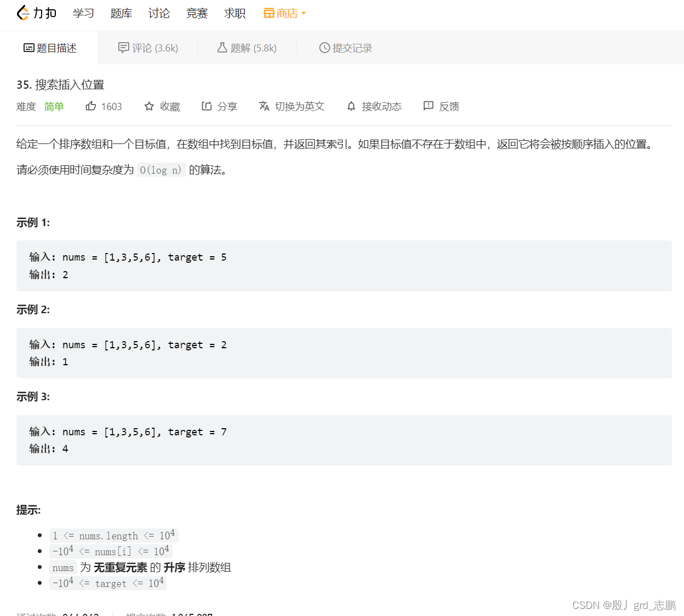Toggle the 接收动态 notification bell
684x616 pixels.
click(x=351, y=106)
